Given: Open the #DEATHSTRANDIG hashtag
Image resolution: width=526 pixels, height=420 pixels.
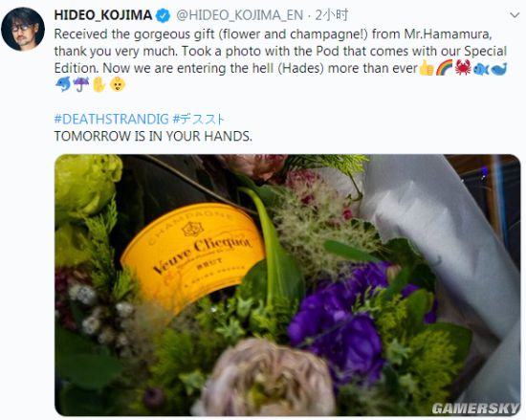Looking at the screenshot, I should 111,119.
